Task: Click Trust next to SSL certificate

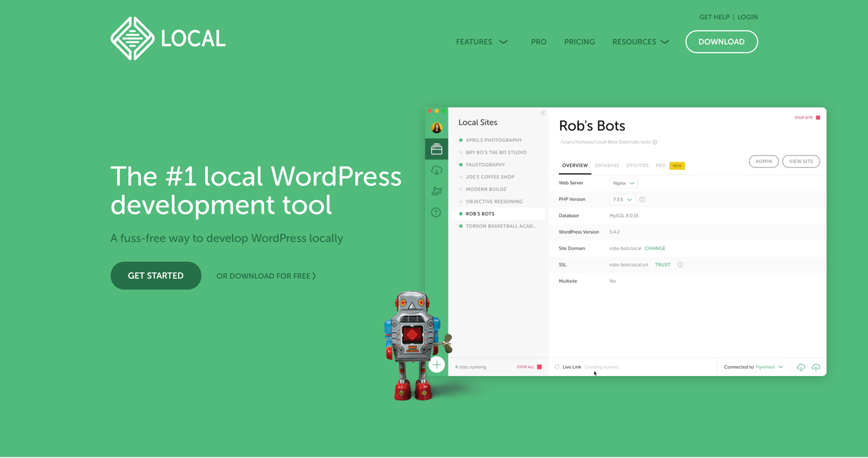Action: tap(662, 265)
